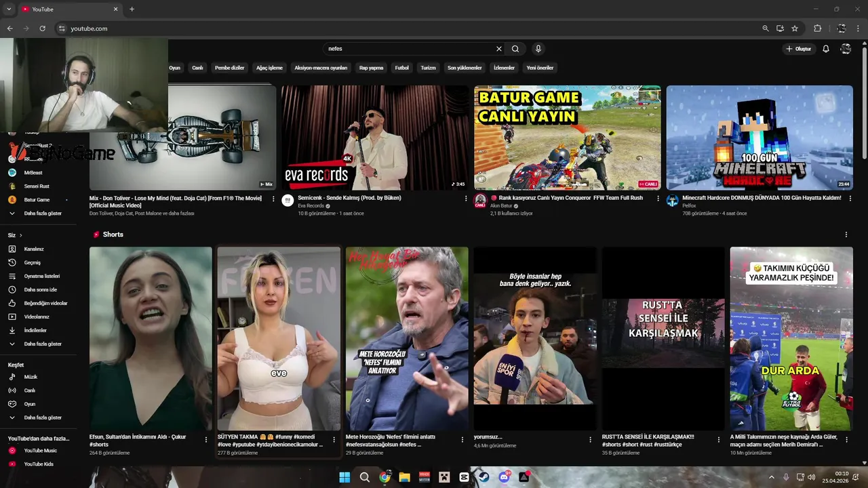Click the magnifier search button beside 'nefes'
The height and width of the screenshot is (488, 868).
[515, 49]
